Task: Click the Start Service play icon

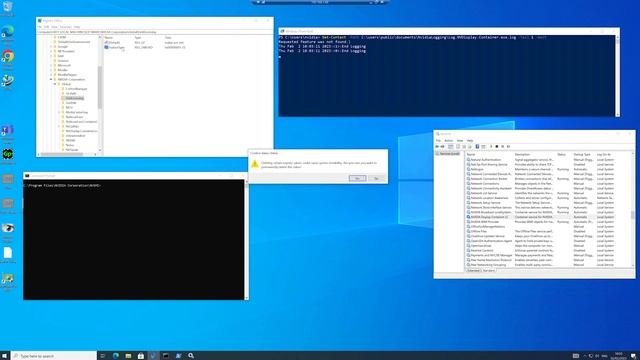Action: [x=491, y=147]
